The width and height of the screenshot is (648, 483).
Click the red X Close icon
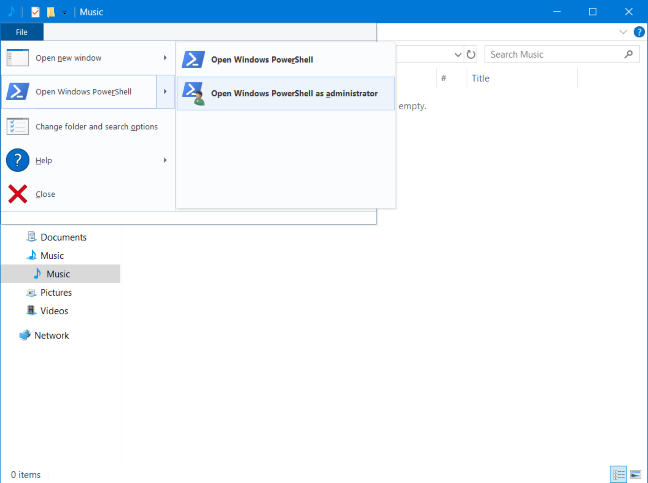click(18, 194)
